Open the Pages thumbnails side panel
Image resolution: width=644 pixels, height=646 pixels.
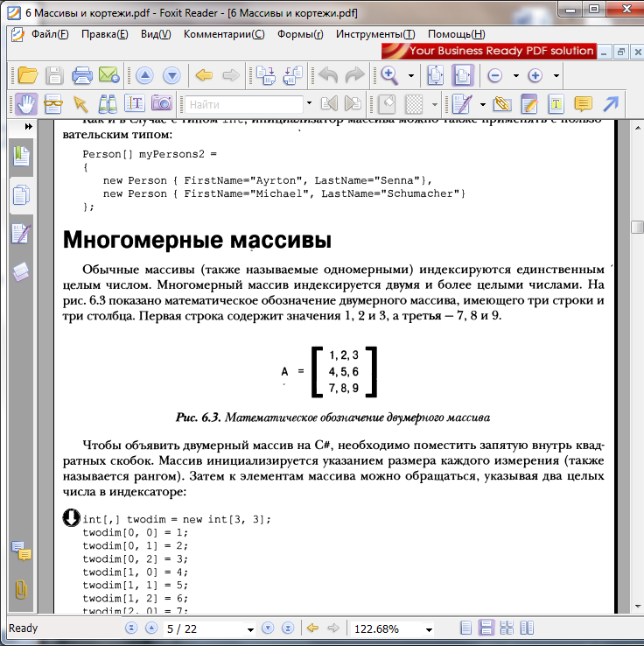(x=21, y=195)
